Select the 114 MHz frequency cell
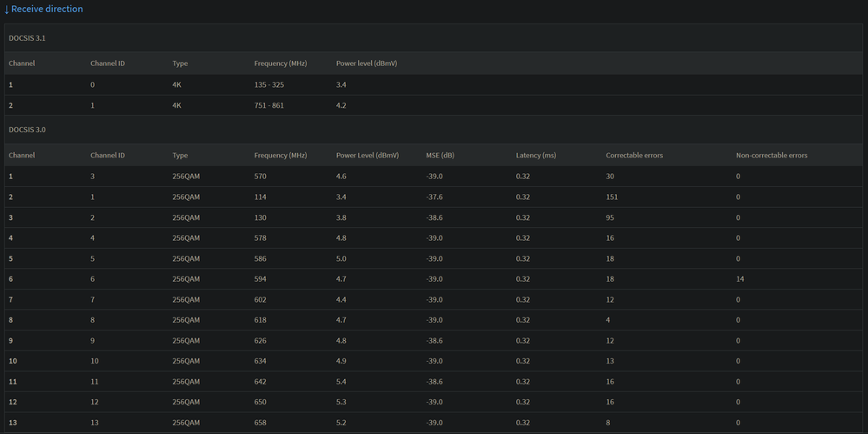Screen dimensions: 868x434 click(x=260, y=197)
